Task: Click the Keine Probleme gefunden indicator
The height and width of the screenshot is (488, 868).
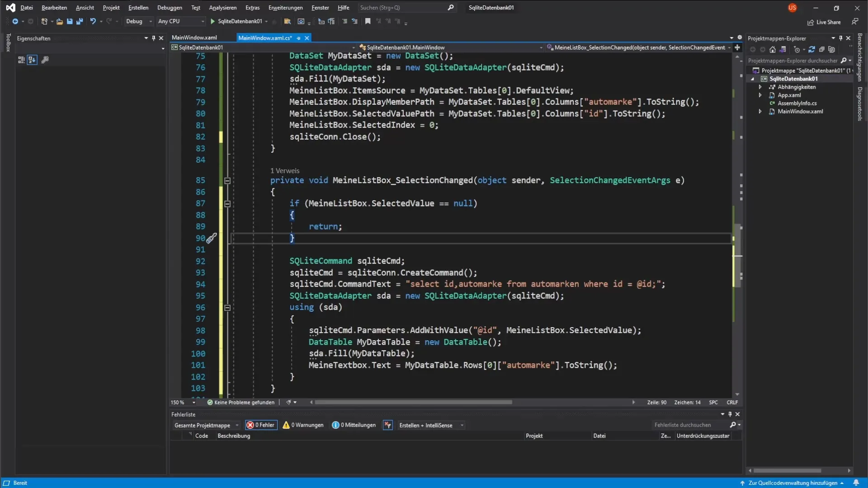Action: click(x=241, y=403)
